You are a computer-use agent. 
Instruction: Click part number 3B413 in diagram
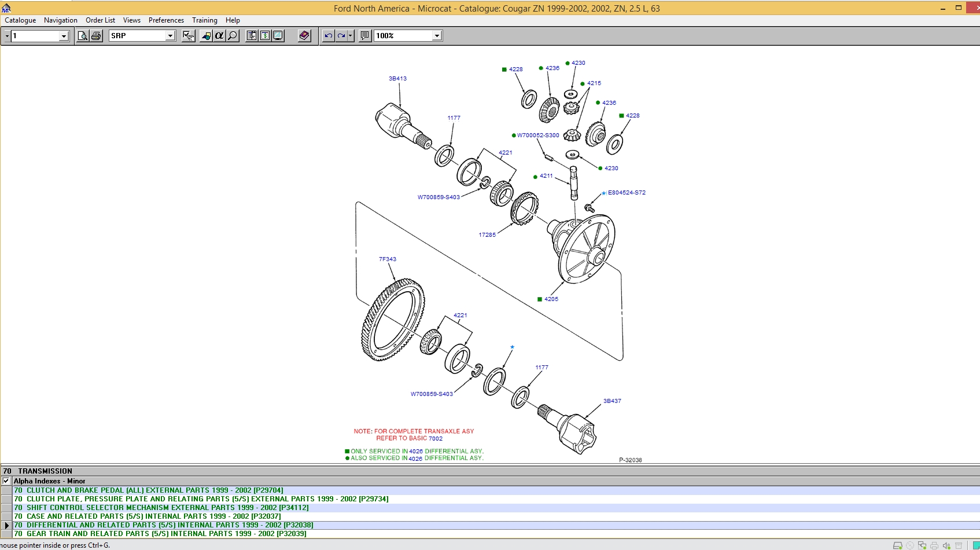[x=397, y=79]
